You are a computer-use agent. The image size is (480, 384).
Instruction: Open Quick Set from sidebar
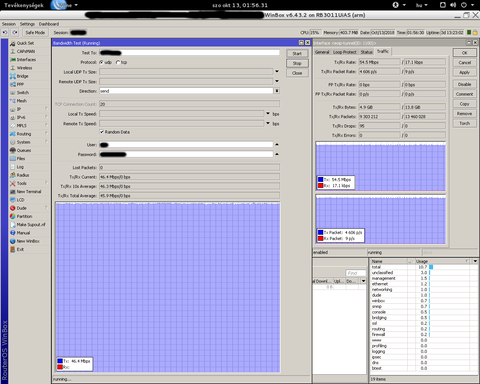point(25,43)
